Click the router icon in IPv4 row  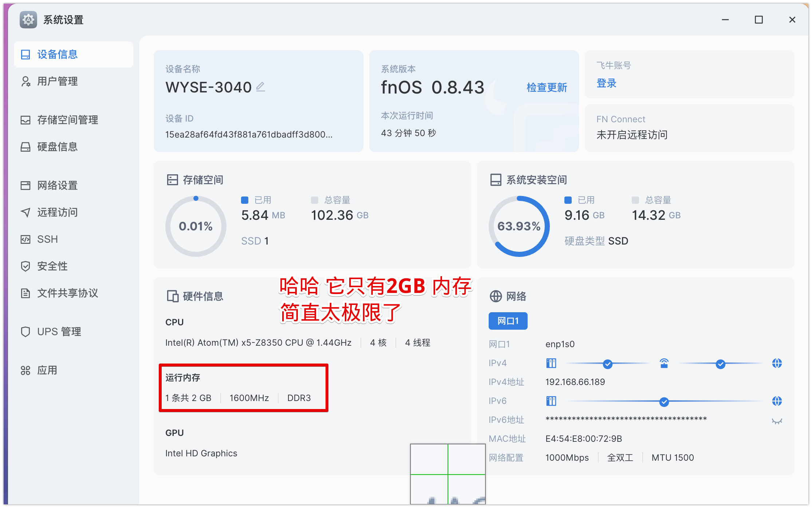[664, 363]
